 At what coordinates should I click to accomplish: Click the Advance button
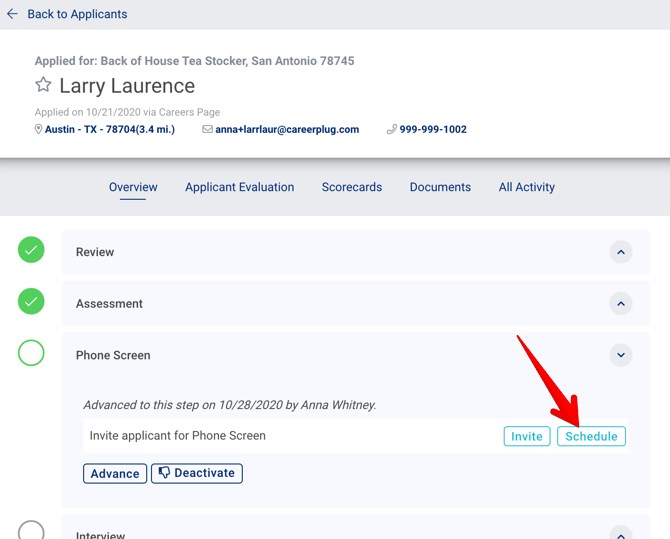115,473
